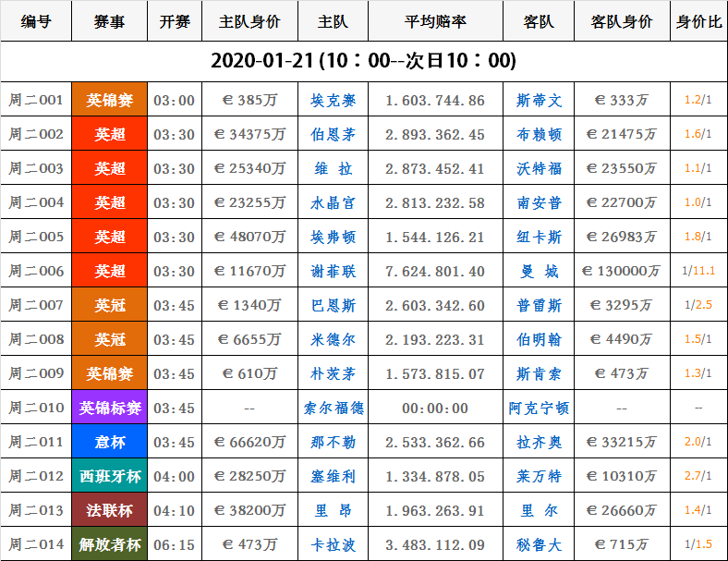Select match number 周二010
Image resolution: width=728 pixels, height=561 pixels.
coord(36,408)
